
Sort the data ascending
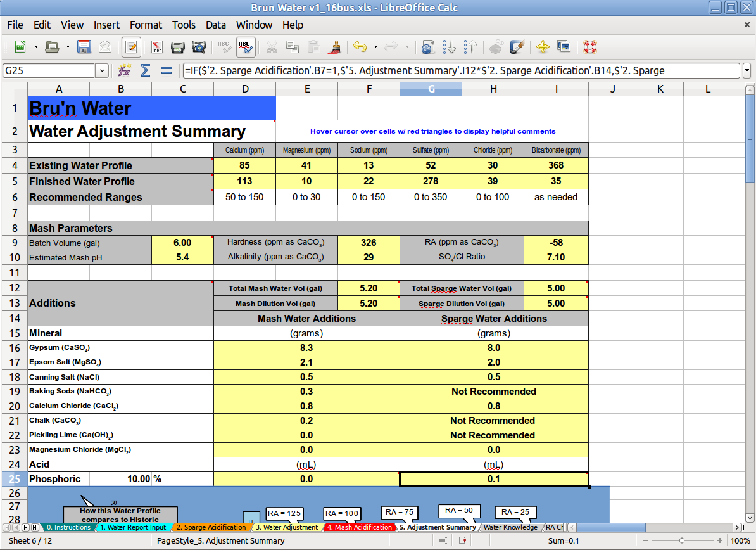pos(449,47)
